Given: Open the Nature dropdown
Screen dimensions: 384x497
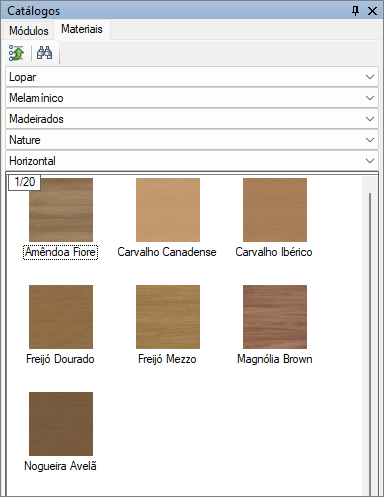Looking at the screenshot, I should pyautogui.click(x=192, y=140).
